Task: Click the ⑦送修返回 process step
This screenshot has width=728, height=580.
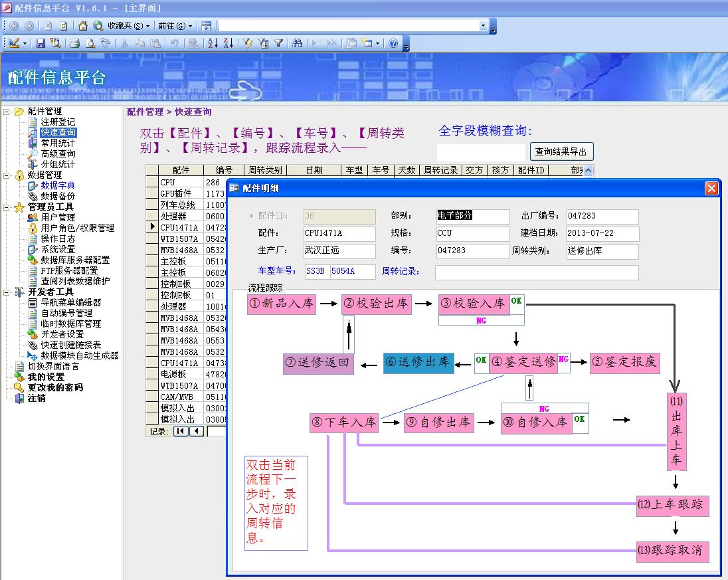Action: coord(318,363)
